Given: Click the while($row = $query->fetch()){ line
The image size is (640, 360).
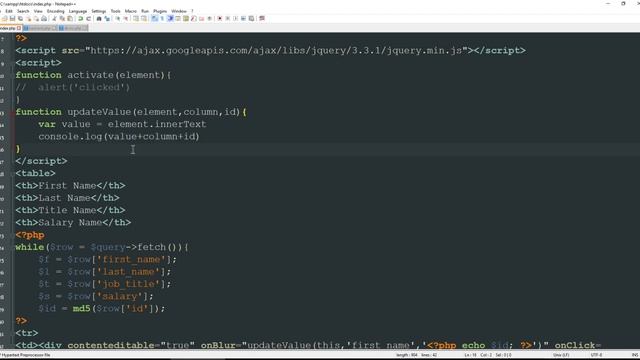Looking at the screenshot, I should tap(102, 247).
